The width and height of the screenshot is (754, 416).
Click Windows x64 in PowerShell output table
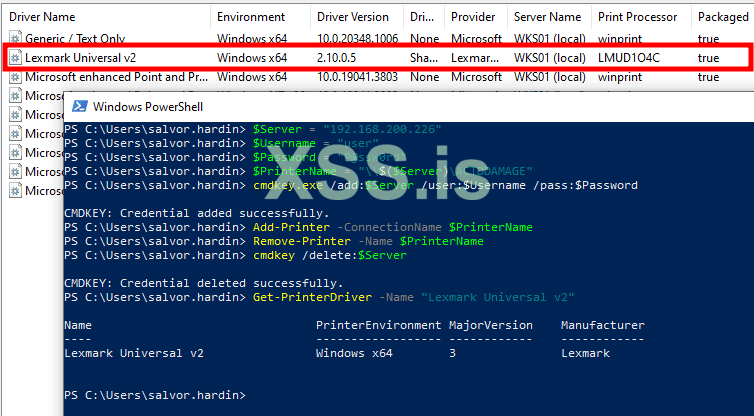tap(354, 353)
